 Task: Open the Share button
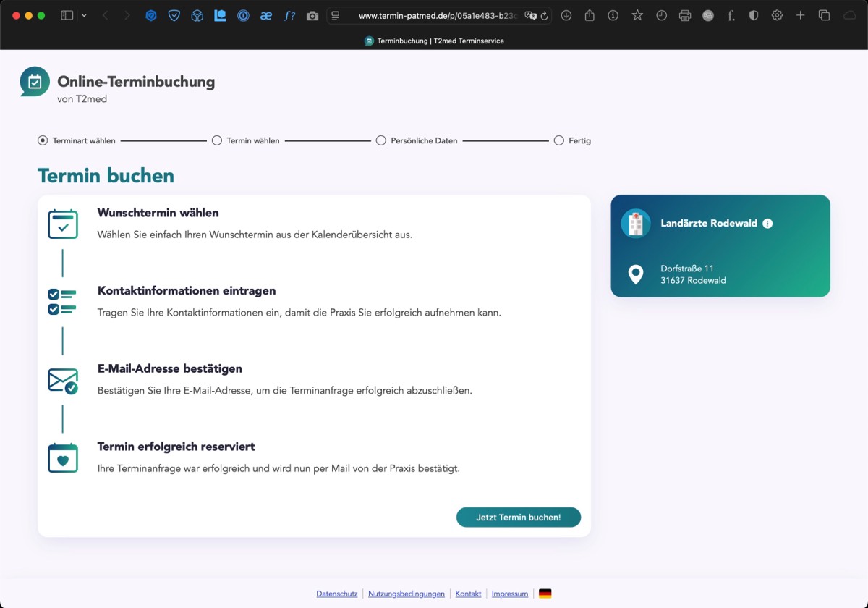pos(590,15)
